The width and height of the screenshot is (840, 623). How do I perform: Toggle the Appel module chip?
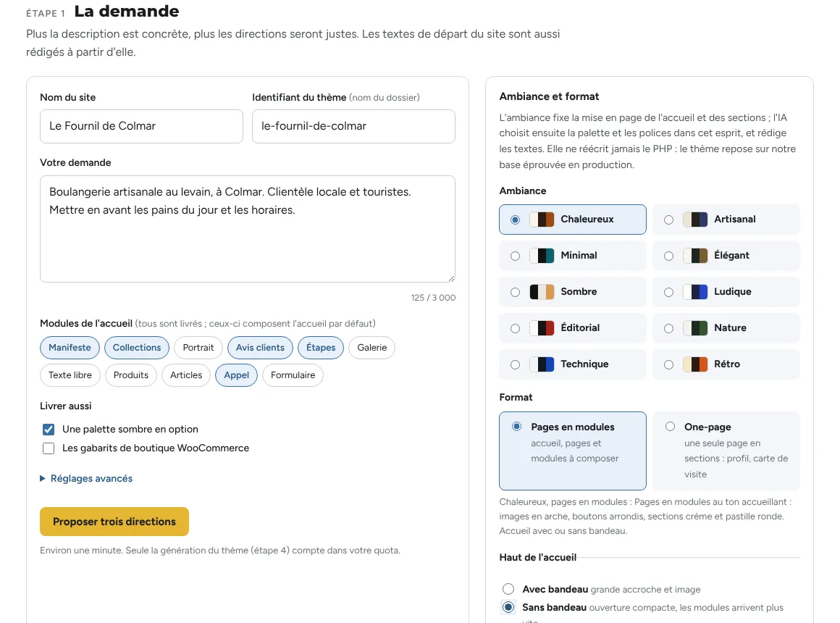tap(236, 375)
